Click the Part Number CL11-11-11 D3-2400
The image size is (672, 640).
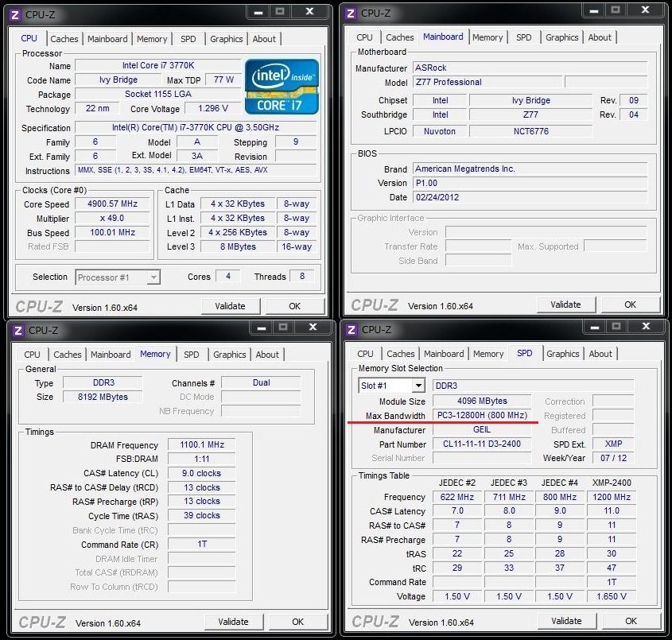[482, 444]
